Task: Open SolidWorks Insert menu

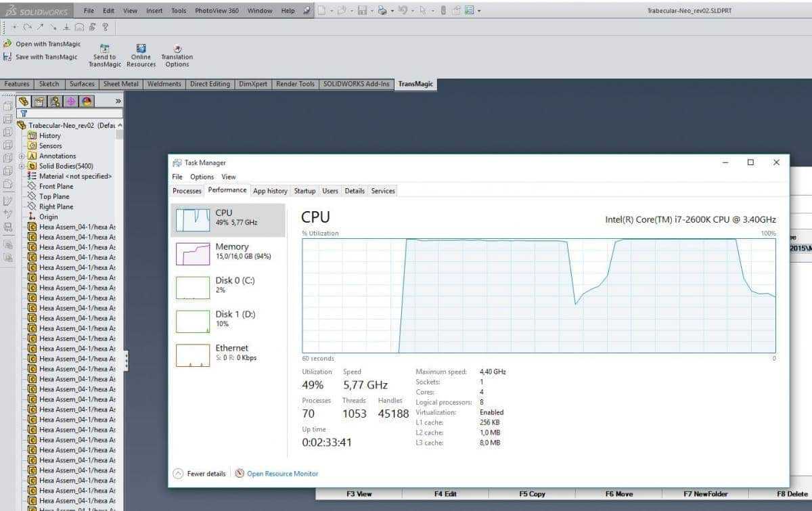Action: tap(154, 11)
